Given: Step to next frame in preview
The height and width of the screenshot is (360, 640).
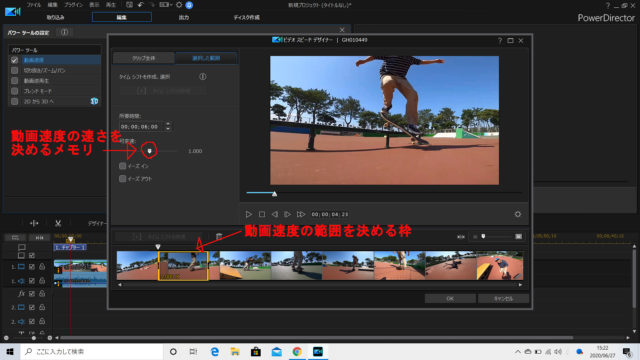Looking at the screenshot, I should [288, 214].
